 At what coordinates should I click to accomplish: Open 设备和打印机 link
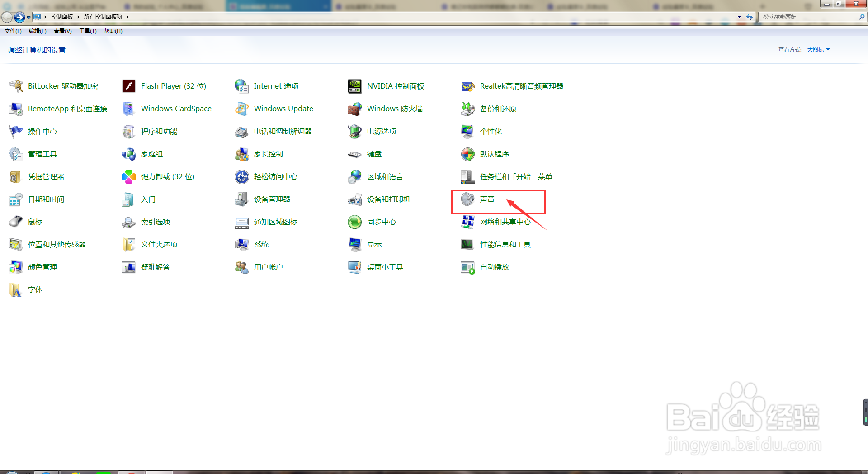coord(389,199)
